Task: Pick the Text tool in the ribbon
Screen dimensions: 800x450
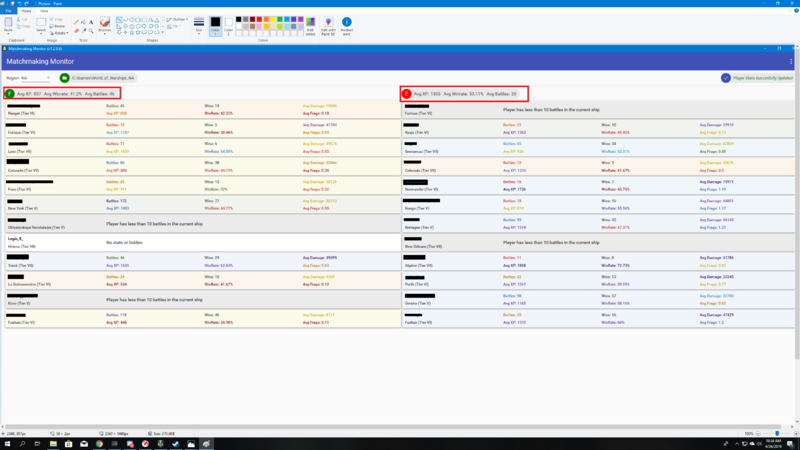Action: click(x=91, y=21)
